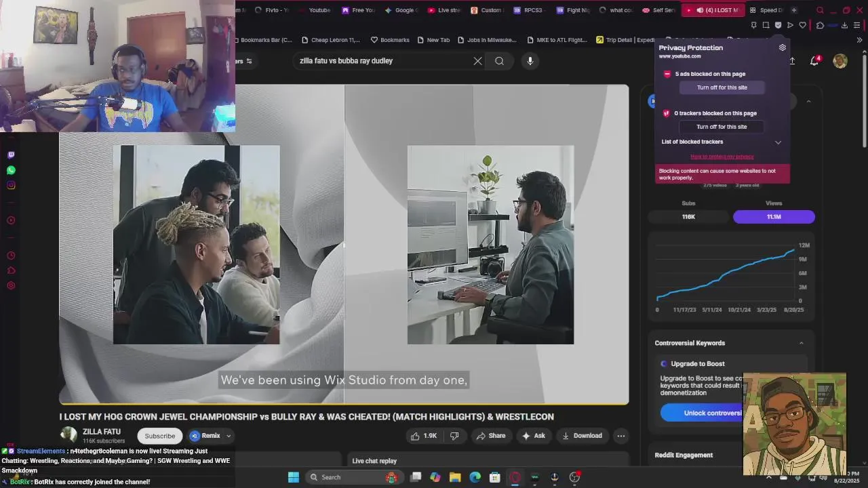Open Jobs in Milwaukee bookmark

pyautogui.click(x=487, y=40)
